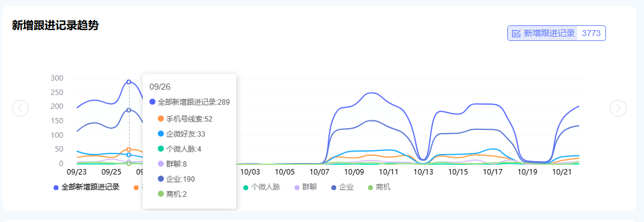Click tooltip row 商机:2
The width and height of the screenshot is (644, 222).
[x=172, y=194]
